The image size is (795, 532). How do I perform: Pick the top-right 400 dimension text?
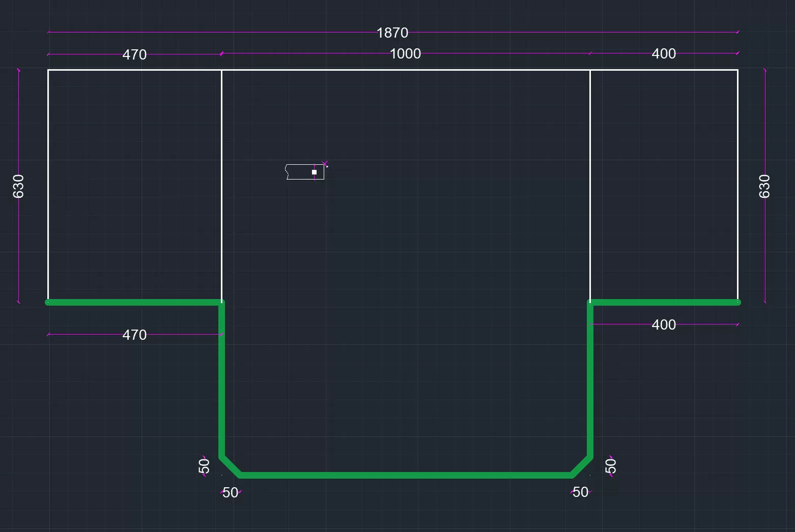click(664, 54)
